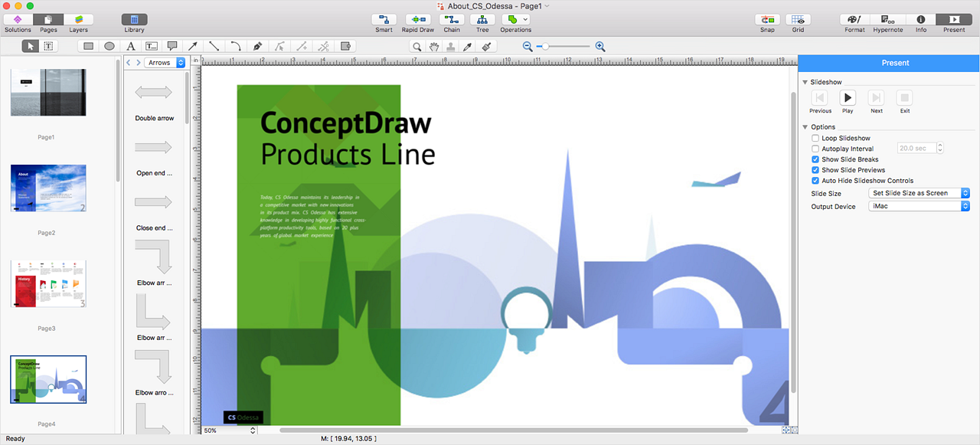Select the Stamp tool
This screenshot has height=445, width=980.
click(x=452, y=46)
